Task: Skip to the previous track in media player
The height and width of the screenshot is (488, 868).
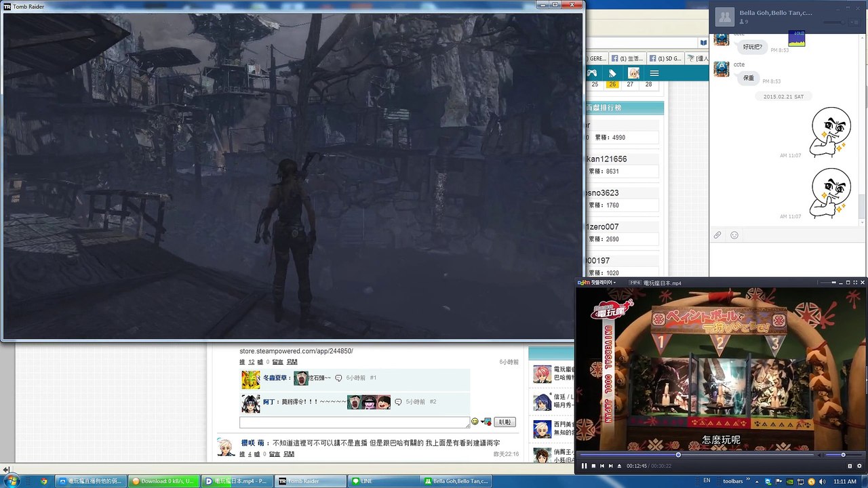Action: (x=602, y=466)
